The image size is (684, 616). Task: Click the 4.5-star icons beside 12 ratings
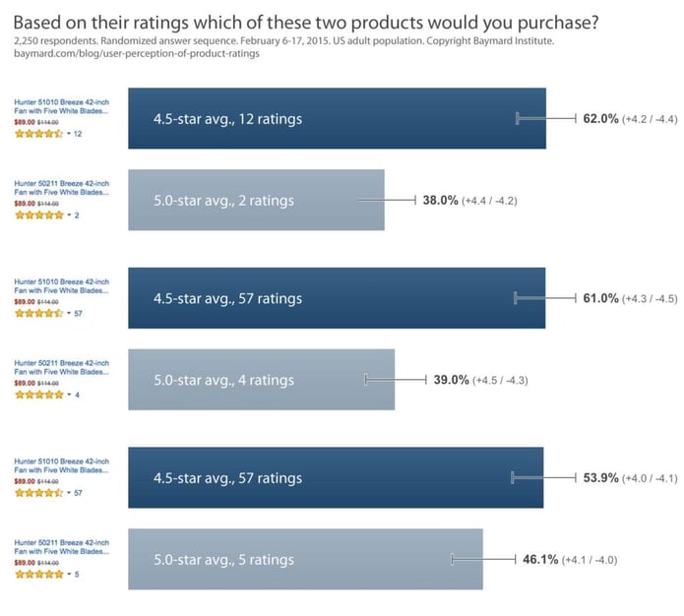click(39, 134)
